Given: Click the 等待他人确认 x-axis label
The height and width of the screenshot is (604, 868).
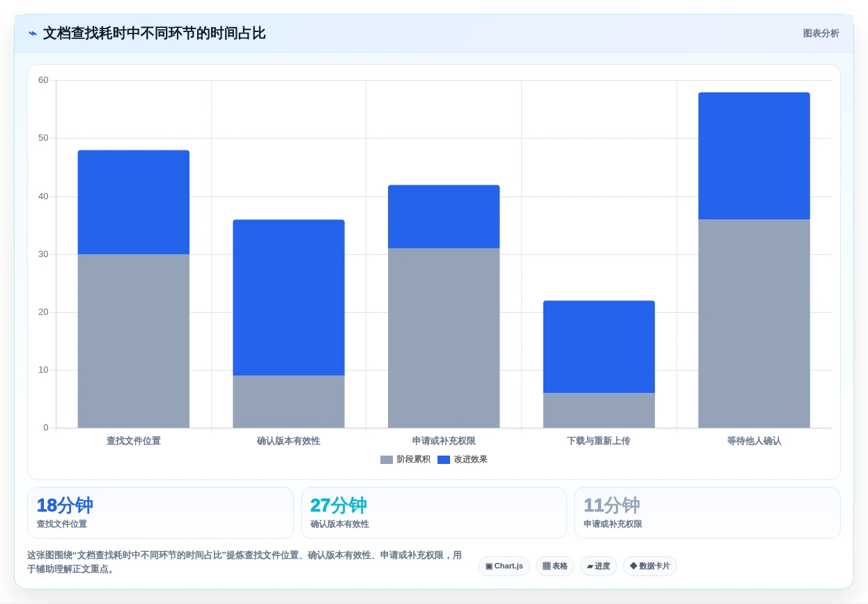Looking at the screenshot, I should point(754,441).
